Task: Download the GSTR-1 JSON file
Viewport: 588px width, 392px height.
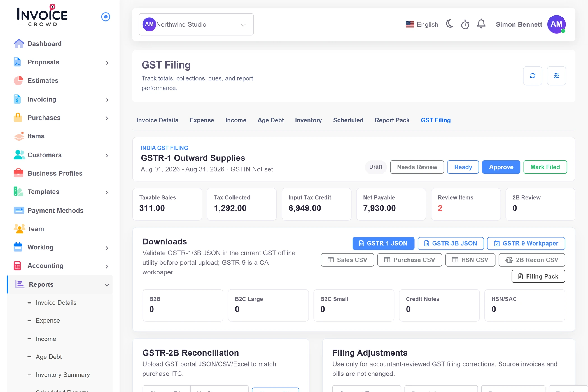Action: tap(383, 243)
